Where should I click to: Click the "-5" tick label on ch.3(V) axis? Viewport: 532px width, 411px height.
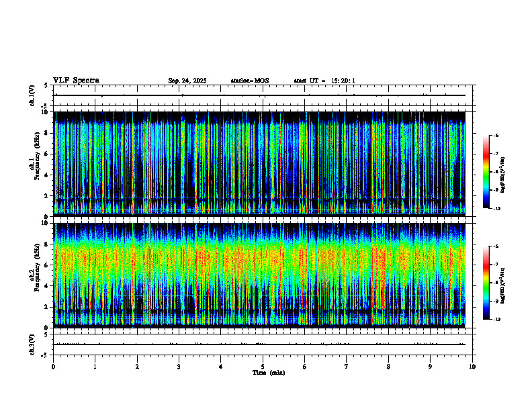pos(46,355)
